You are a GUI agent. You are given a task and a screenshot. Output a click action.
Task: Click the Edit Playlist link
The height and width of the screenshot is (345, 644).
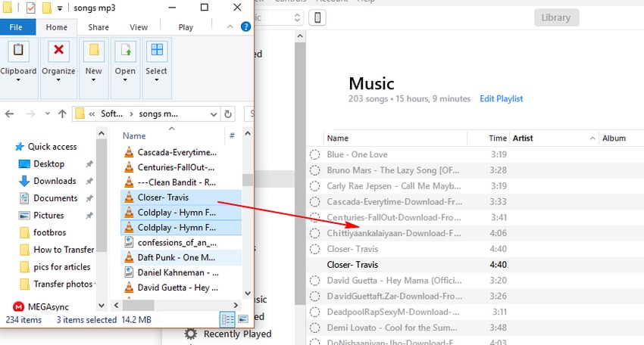(x=501, y=99)
